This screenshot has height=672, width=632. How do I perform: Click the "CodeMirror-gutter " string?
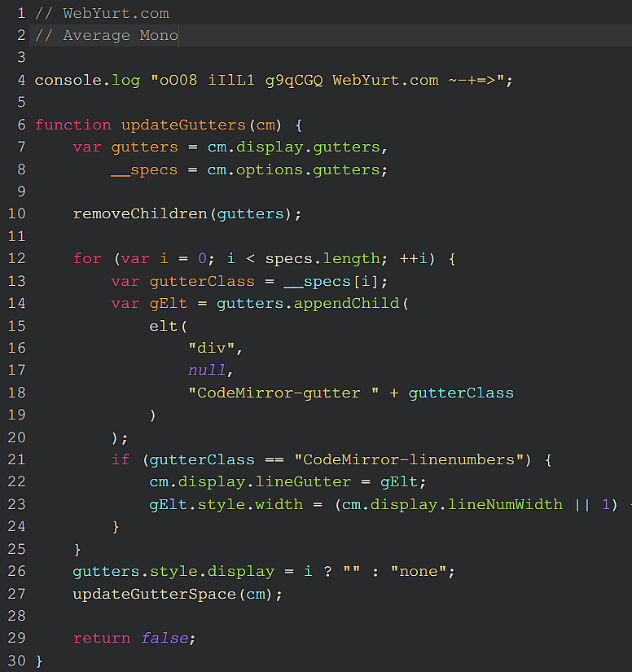click(x=283, y=393)
